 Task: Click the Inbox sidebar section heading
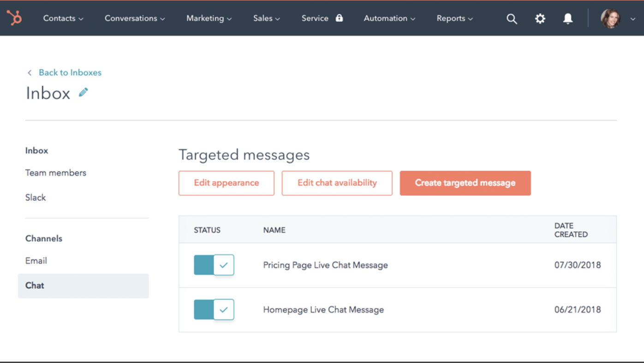click(36, 151)
